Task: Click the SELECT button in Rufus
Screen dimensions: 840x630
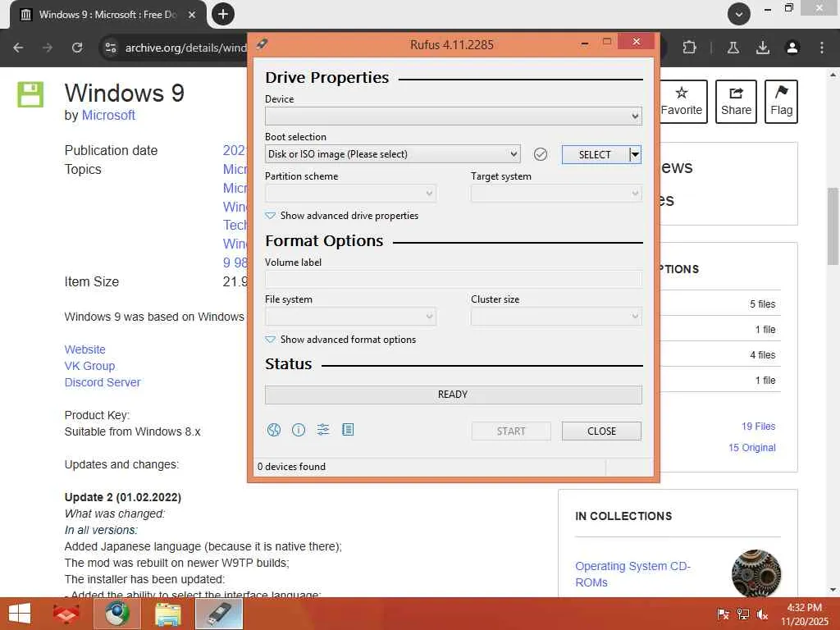Action: (x=596, y=155)
